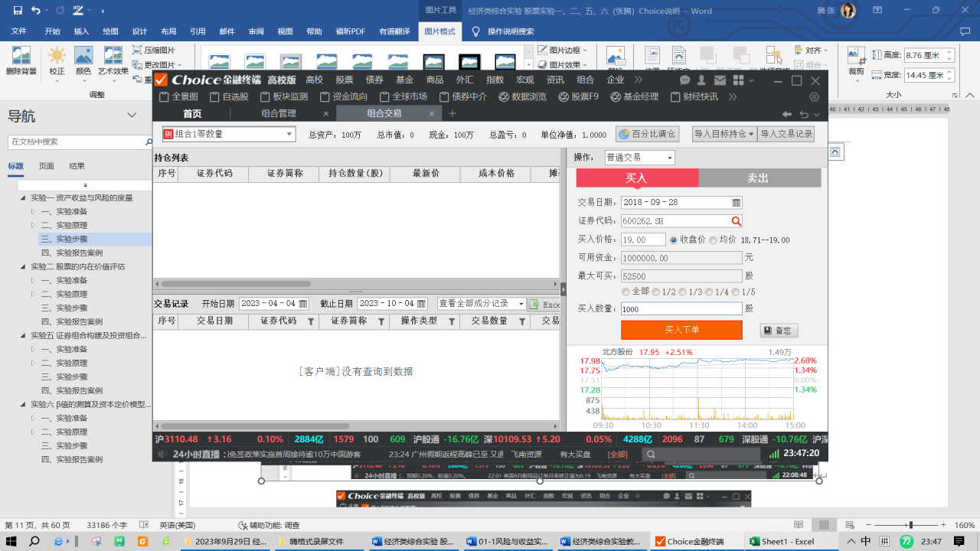Image resolution: width=980 pixels, height=551 pixels.
Task: Switch to the 首页 tab in Choice
Action: point(192,113)
